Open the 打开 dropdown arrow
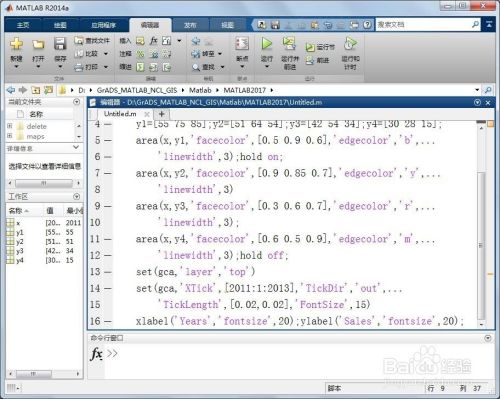 (x=38, y=67)
